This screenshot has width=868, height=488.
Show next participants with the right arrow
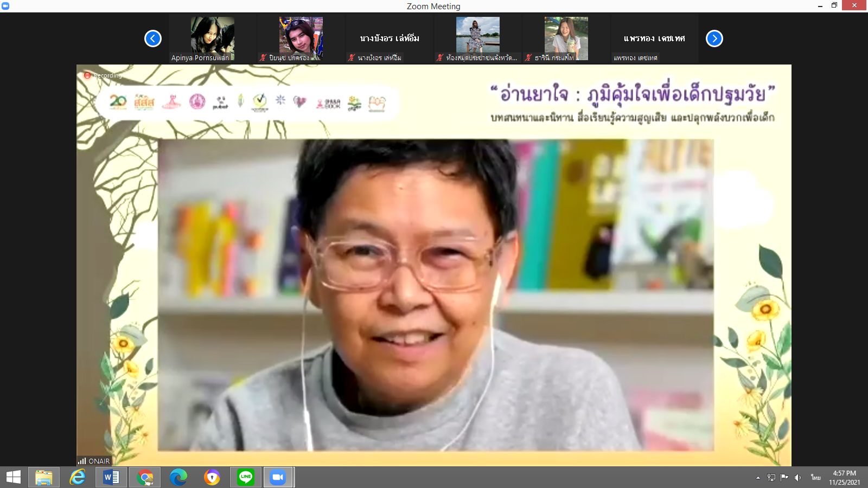(714, 38)
